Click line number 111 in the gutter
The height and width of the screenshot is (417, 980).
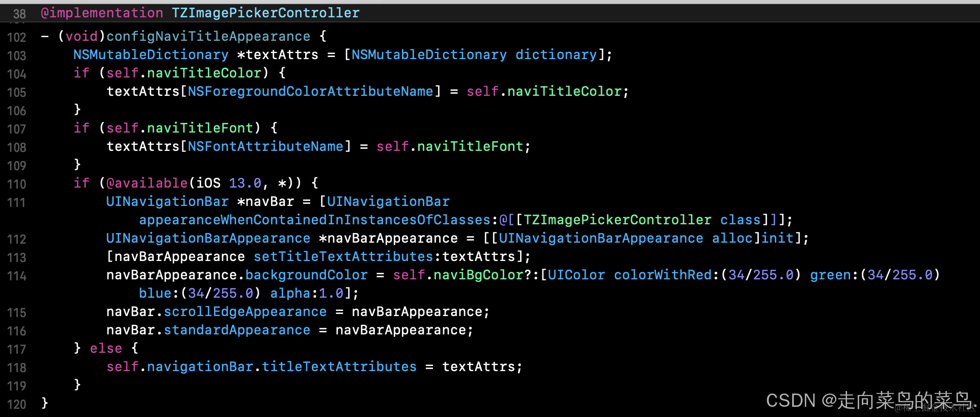pyautogui.click(x=16, y=202)
